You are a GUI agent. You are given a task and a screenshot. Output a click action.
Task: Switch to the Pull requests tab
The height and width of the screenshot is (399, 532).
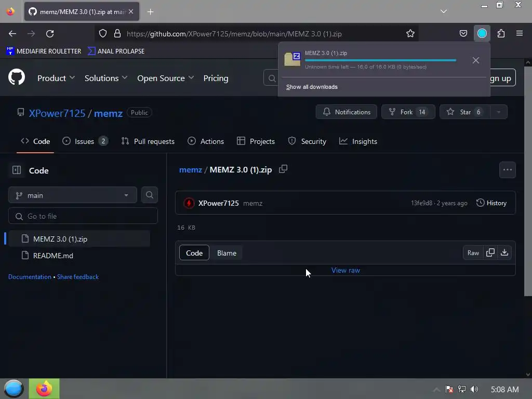[148, 141]
